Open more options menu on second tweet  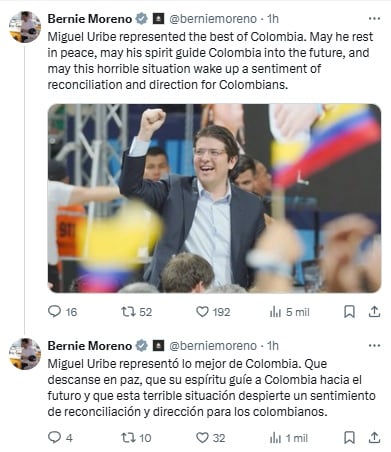point(374,346)
